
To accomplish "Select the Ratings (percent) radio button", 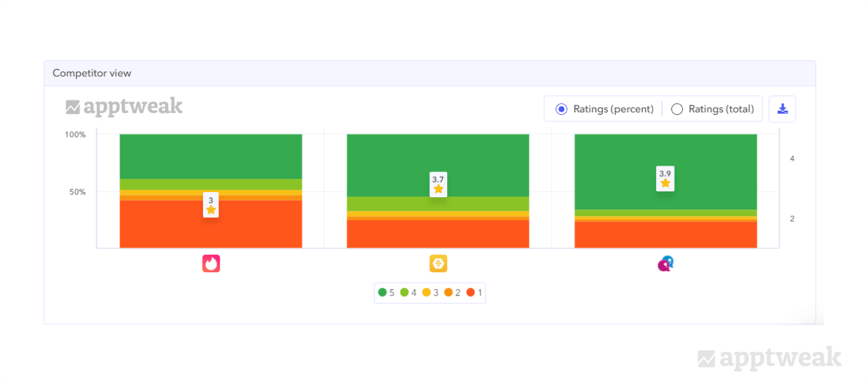I will [561, 109].
